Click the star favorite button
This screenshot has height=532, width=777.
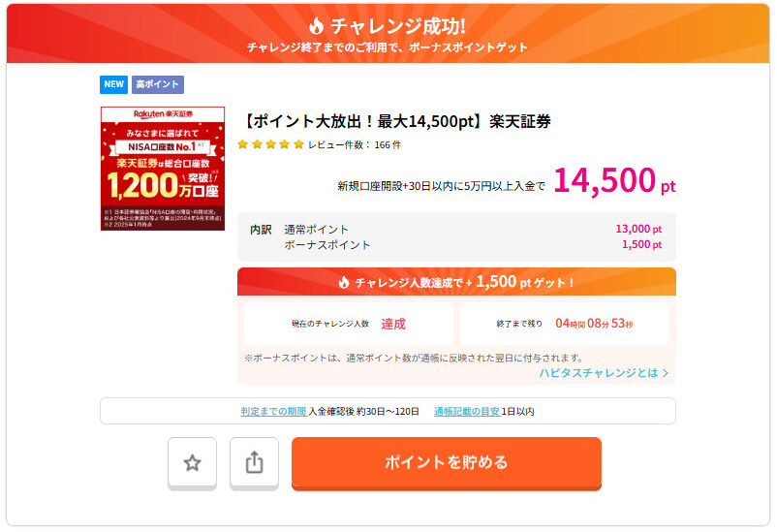(192, 463)
